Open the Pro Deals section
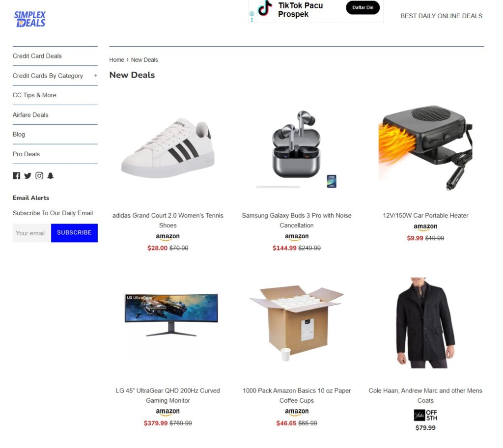 [x=27, y=154]
